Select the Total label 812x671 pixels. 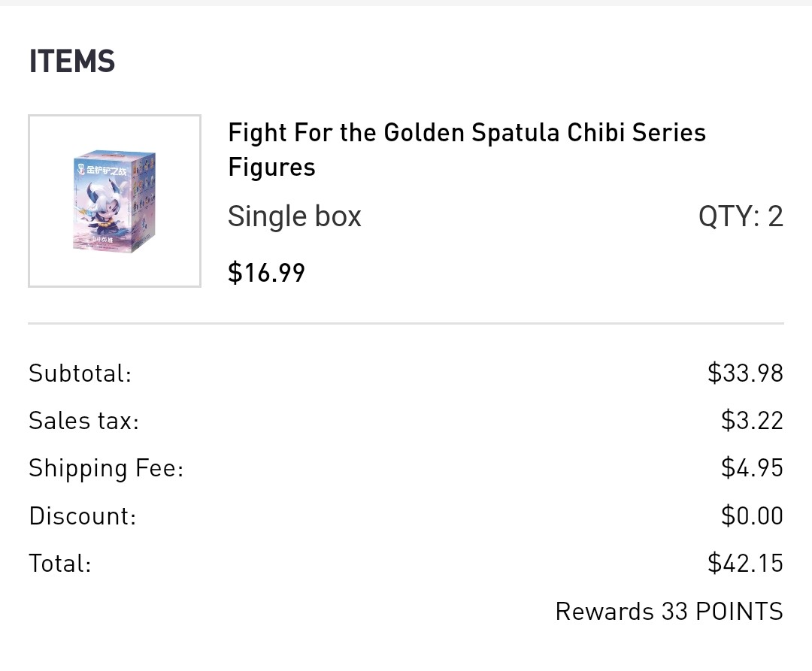(60, 564)
